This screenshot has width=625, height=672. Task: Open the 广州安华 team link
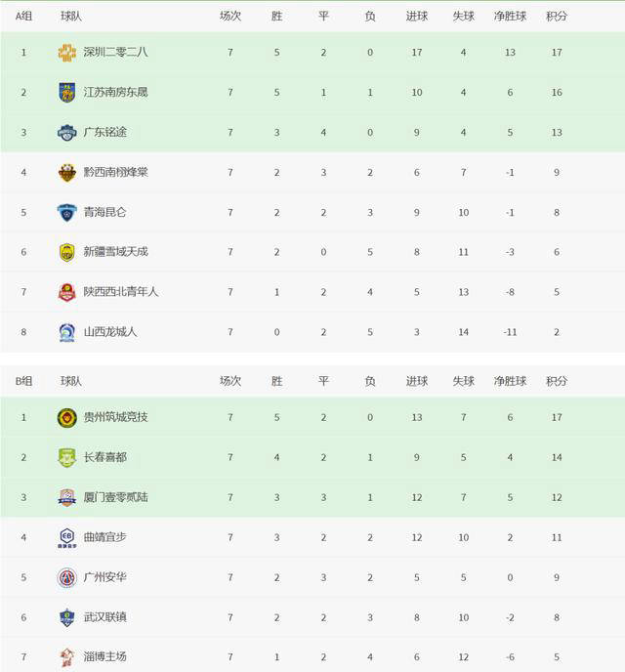coord(104,577)
